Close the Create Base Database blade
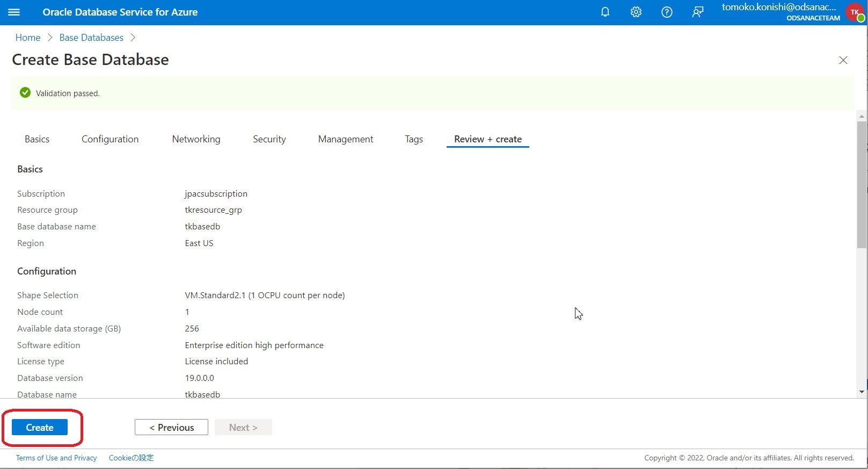Image resolution: width=868 pixels, height=469 pixels. coord(843,60)
